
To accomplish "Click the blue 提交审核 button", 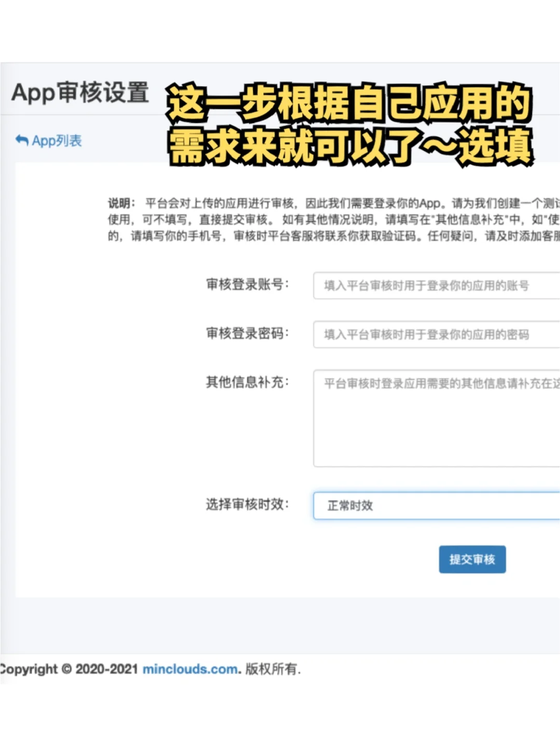I will coord(472,559).
